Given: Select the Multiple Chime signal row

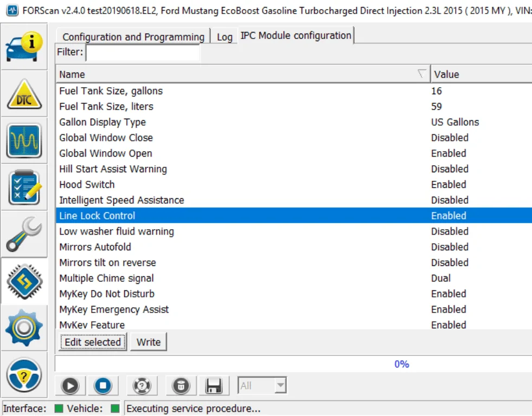Looking at the screenshot, I should (294, 278).
